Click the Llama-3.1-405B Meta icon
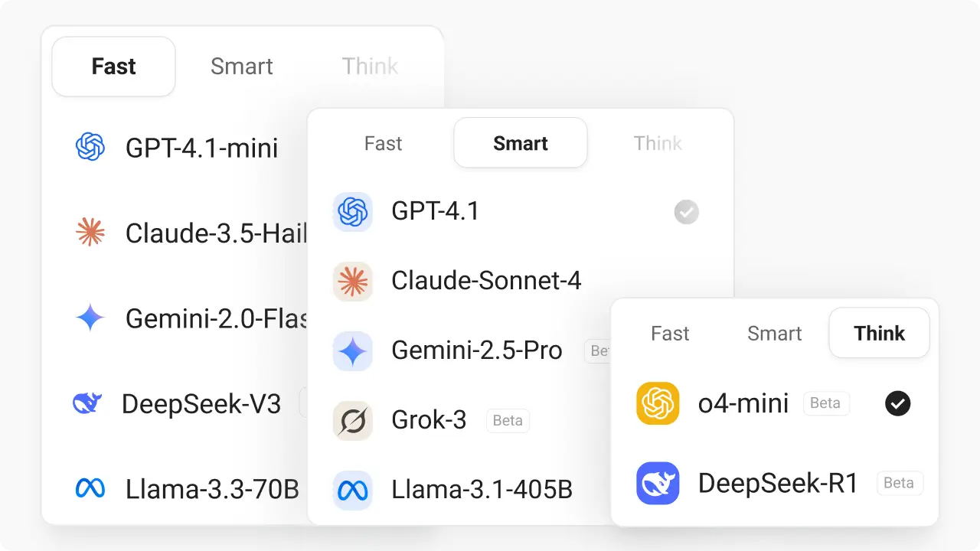The height and width of the screenshot is (551, 980). point(353,491)
